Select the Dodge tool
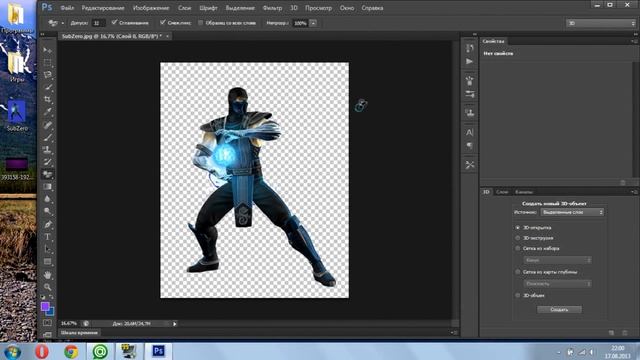This screenshot has width=640, height=360. (48, 211)
